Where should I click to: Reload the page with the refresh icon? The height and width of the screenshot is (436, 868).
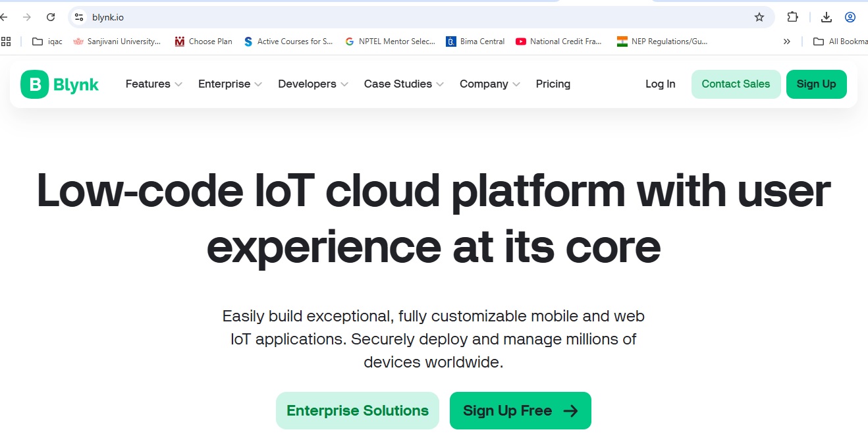point(51,17)
